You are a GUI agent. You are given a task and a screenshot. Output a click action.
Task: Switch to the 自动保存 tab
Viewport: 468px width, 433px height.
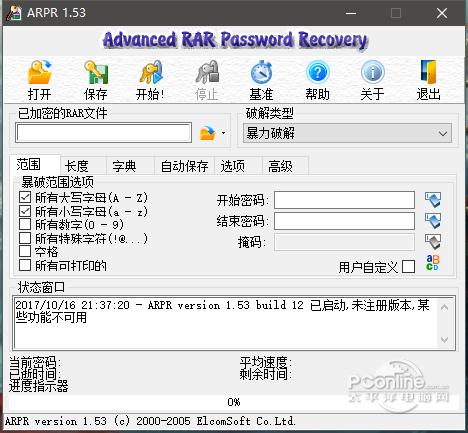point(184,166)
